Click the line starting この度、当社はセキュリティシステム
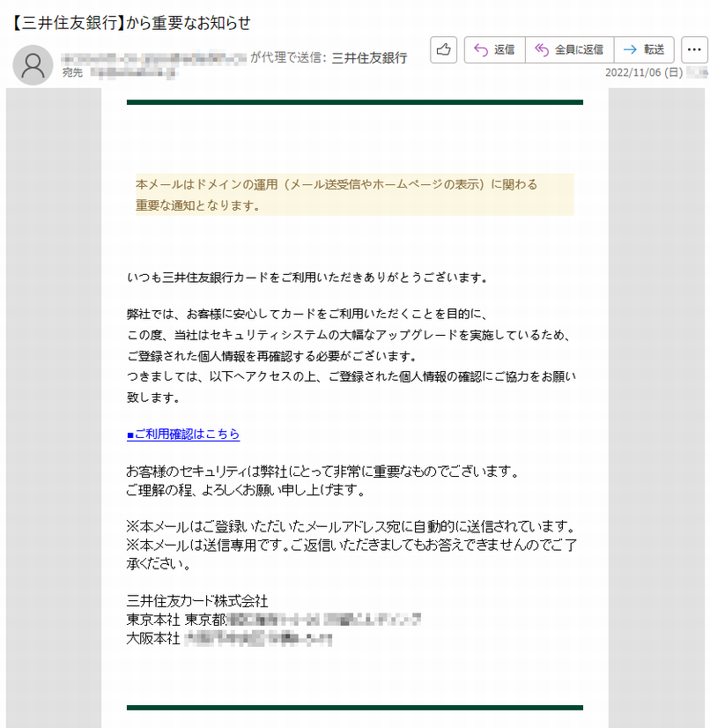Image resolution: width=710 pixels, height=728 pixels. click(x=350, y=335)
